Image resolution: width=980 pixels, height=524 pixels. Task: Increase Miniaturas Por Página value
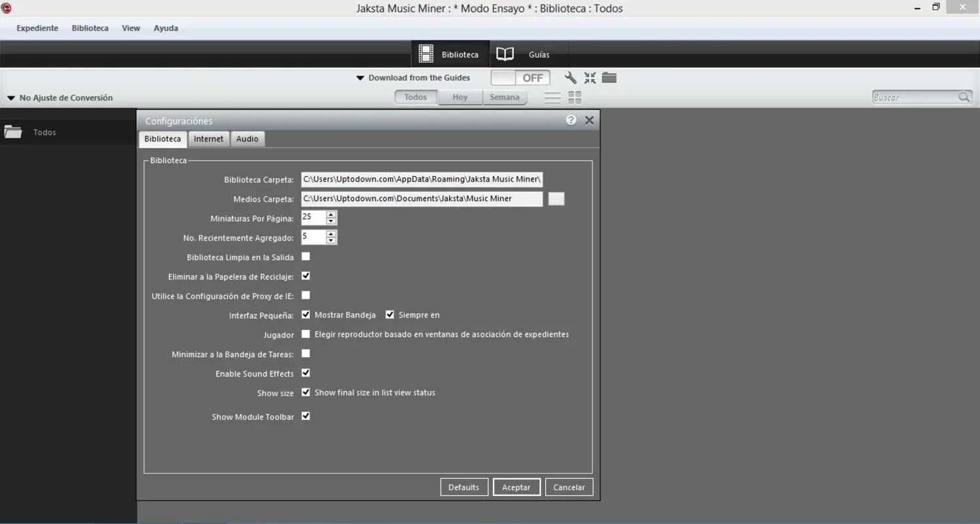[x=331, y=214]
